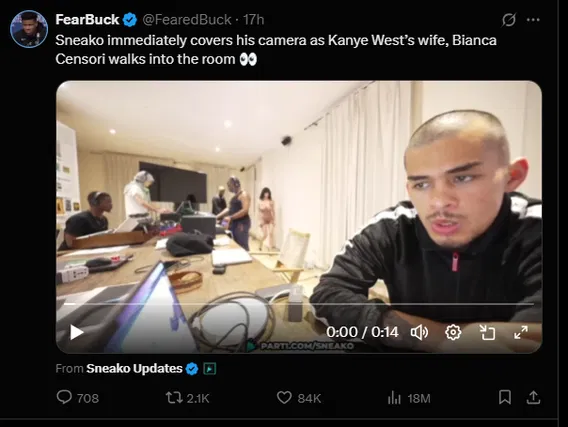Like the post heart icon
The height and width of the screenshot is (427, 568).
pos(284,398)
